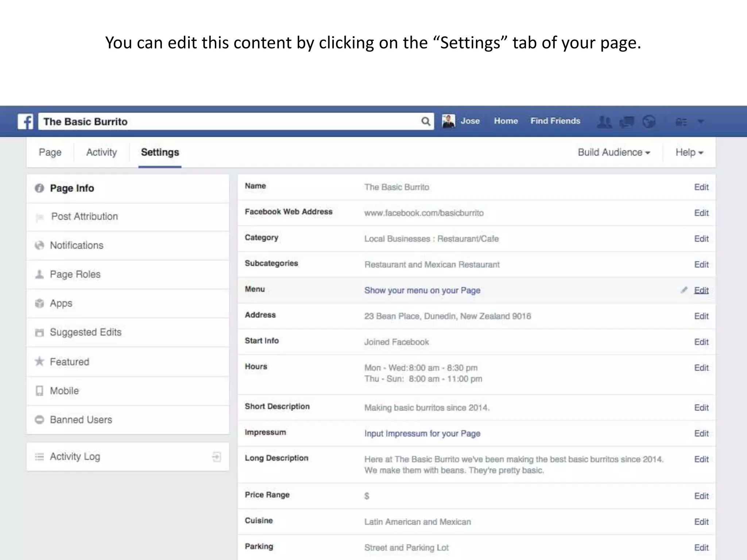Expand the account dropdown arrow
Image resolution: width=747 pixels, height=560 pixels.
coord(701,121)
